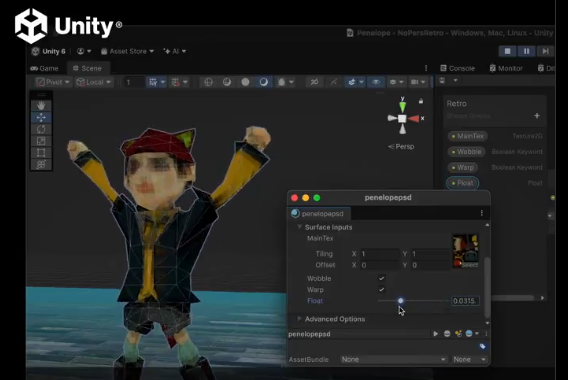Click the grid snap value field
This screenshot has height=380, width=568.
coord(134,82)
